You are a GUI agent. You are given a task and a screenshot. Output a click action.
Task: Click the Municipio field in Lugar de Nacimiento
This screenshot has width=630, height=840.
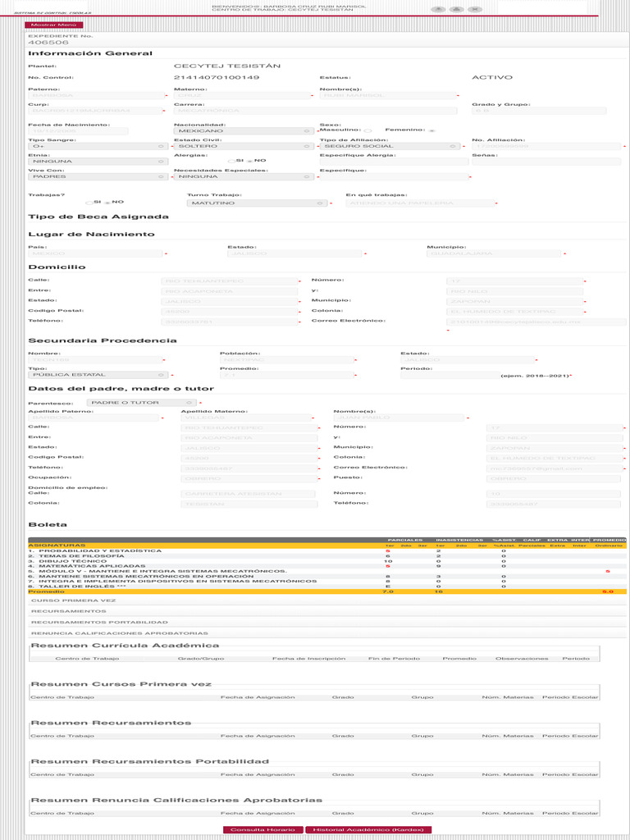coord(494,254)
